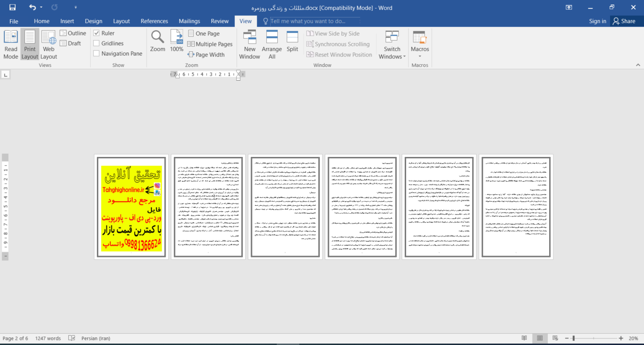Viewport: 644px width, 345px height.
Task: Click the Tell me search box
Action: coord(311,21)
